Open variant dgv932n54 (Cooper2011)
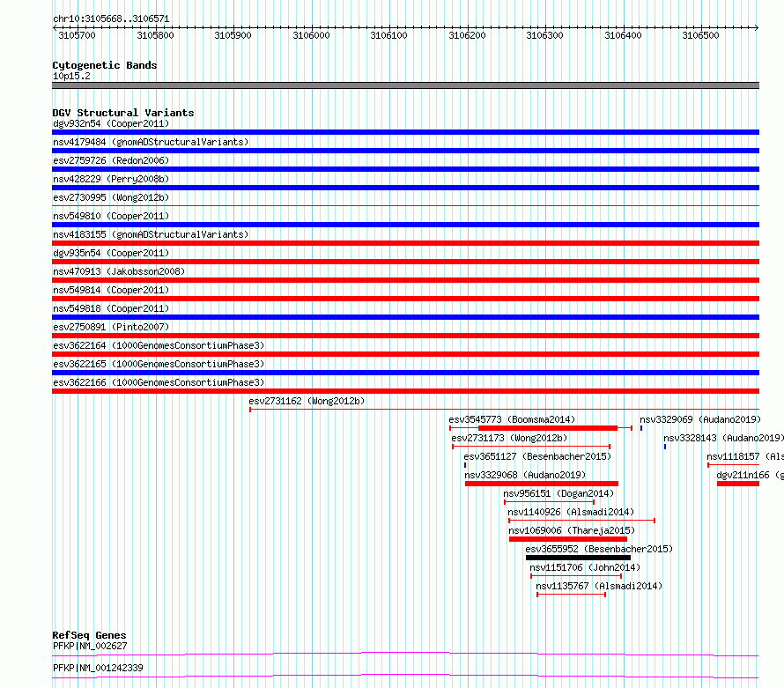 (111, 123)
